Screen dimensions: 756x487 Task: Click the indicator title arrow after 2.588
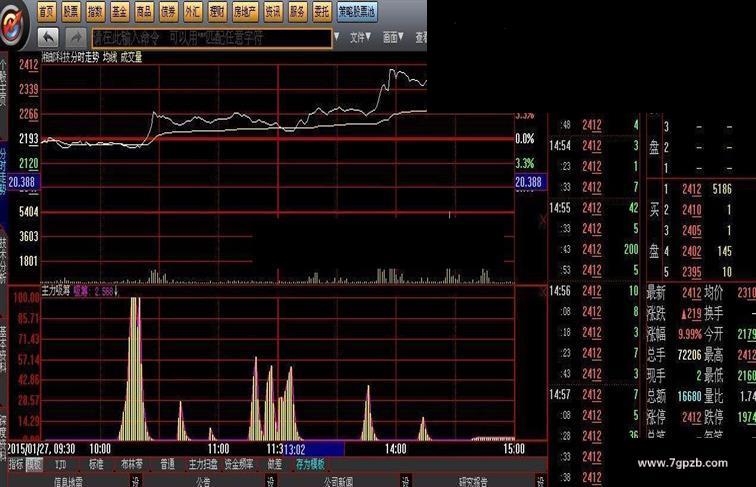116,291
